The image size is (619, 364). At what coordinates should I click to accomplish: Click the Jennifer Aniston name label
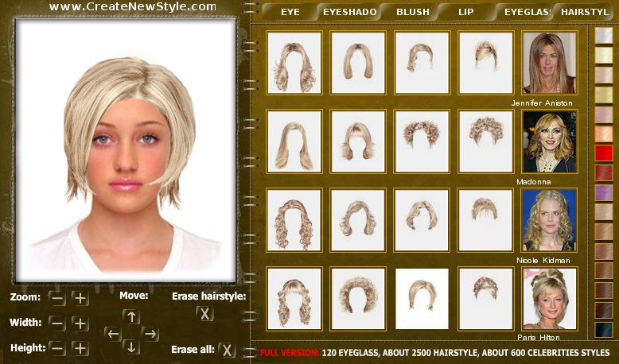pos(542,103)
